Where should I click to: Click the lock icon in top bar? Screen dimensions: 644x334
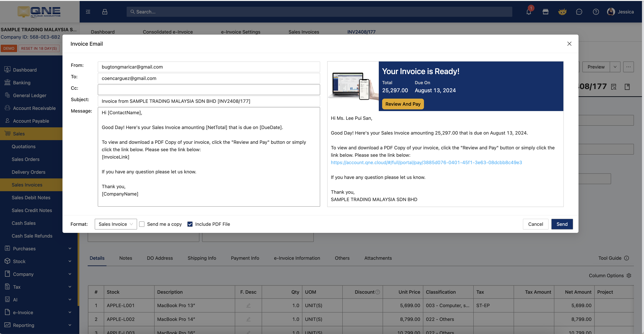click(105, 12)
